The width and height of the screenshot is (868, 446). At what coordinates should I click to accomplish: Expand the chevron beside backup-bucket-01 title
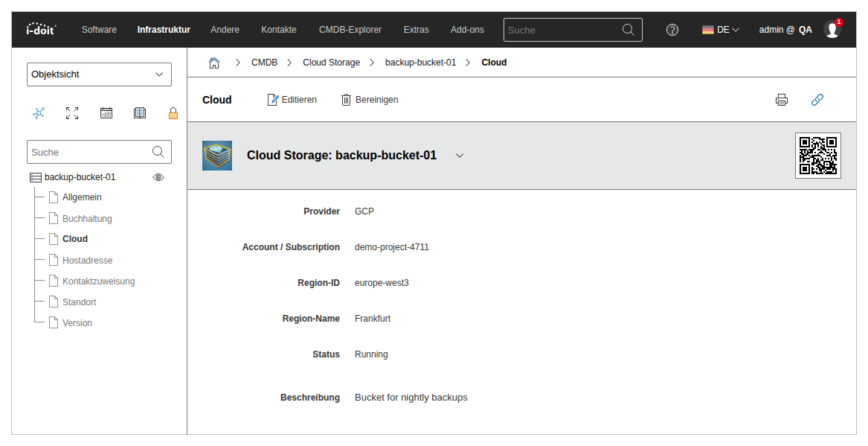click(x=460, y=156)
